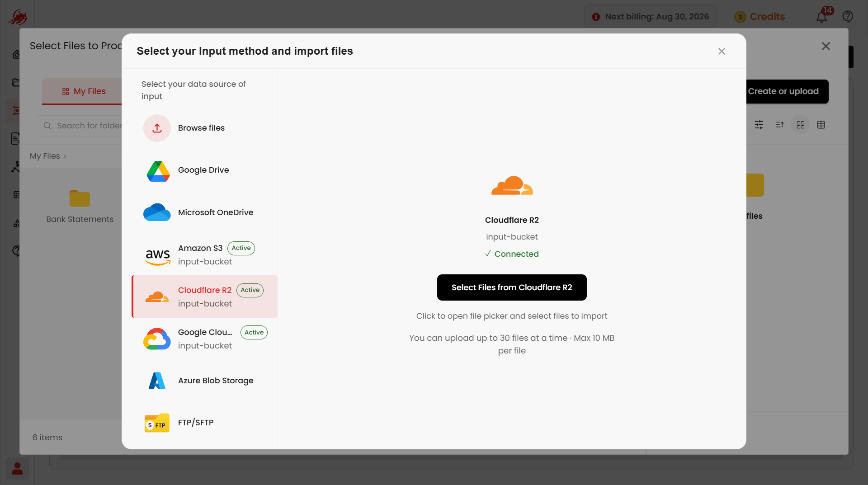The image size is (868, 485).
Task: Click the Bank Statements folder name
Action: [x=80, y=220]
